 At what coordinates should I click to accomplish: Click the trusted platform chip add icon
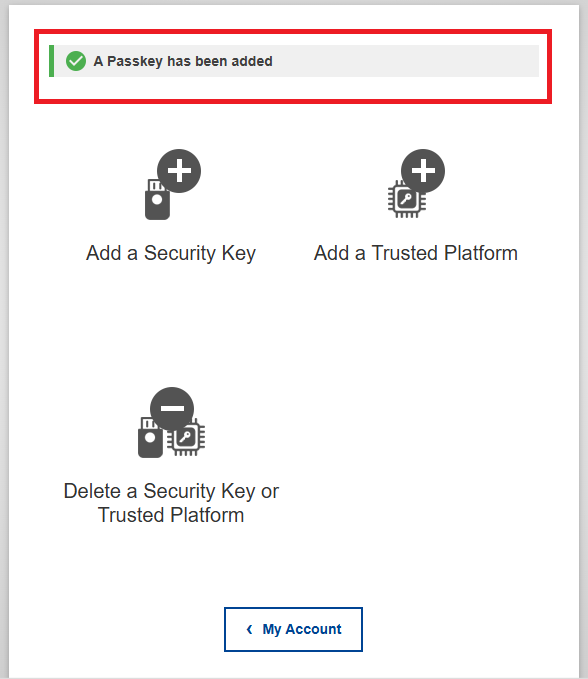click(416, 184)
